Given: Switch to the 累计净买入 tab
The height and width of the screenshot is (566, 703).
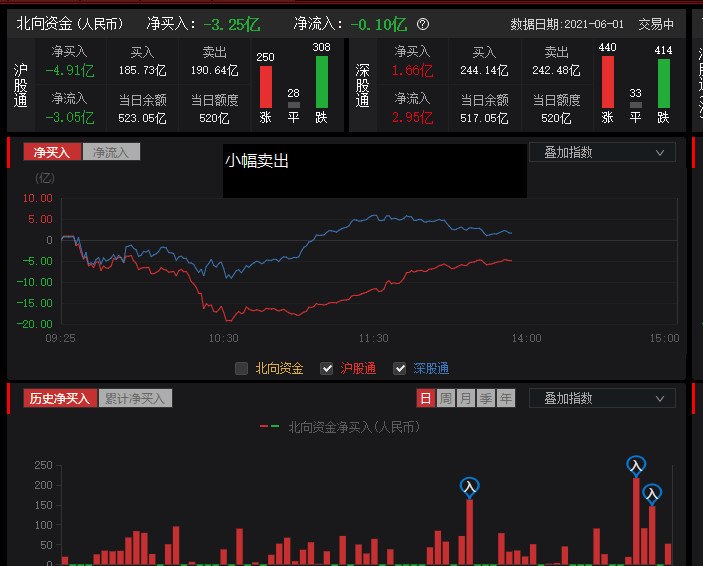Looking at the screenshot, I should [x=135, y=398].
